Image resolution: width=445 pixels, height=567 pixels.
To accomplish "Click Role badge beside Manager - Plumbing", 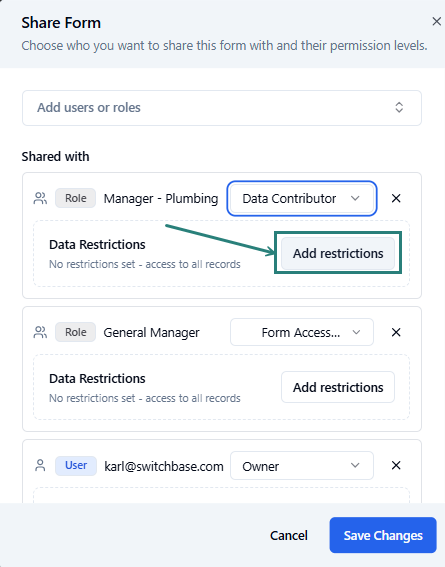I will (x=76, y=198).
